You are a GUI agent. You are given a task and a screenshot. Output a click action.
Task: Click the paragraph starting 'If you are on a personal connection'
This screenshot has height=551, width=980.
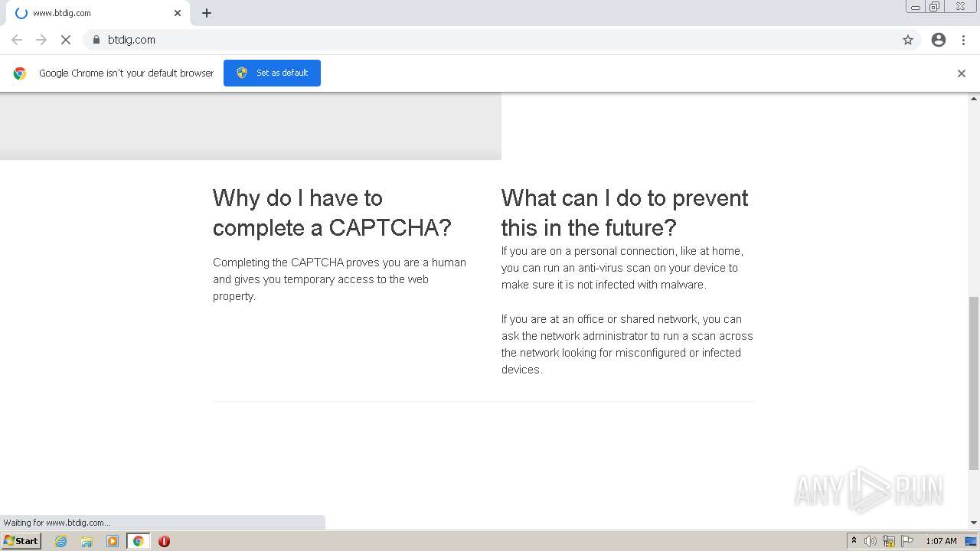[622, 268]
